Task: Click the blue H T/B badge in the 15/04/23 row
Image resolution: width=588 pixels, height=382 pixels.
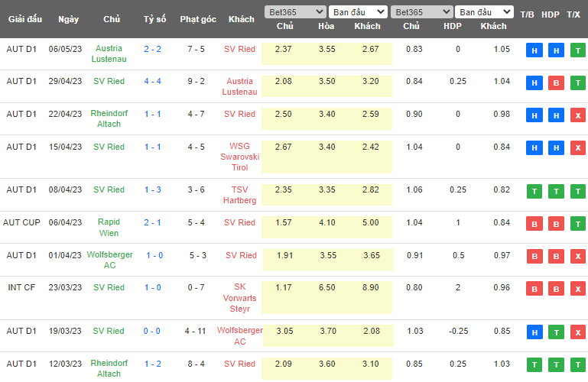Action: pos(534,148)
